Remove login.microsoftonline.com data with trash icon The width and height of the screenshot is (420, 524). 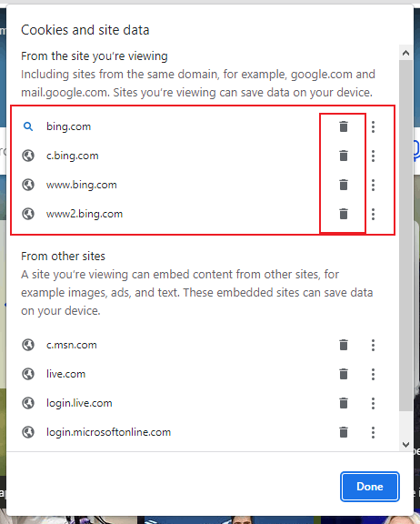pos(344,432)
